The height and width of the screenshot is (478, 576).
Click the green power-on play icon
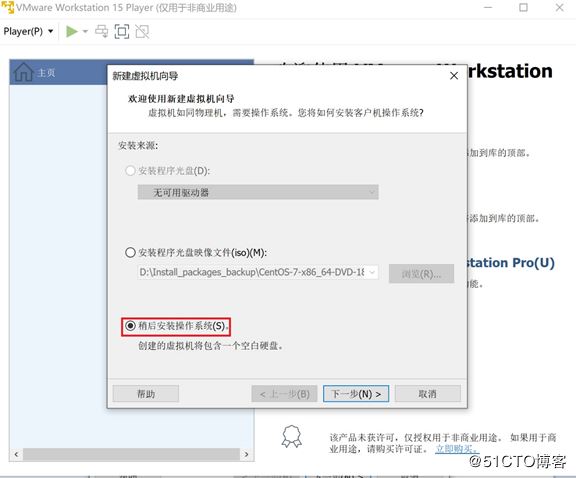[72, 32]
